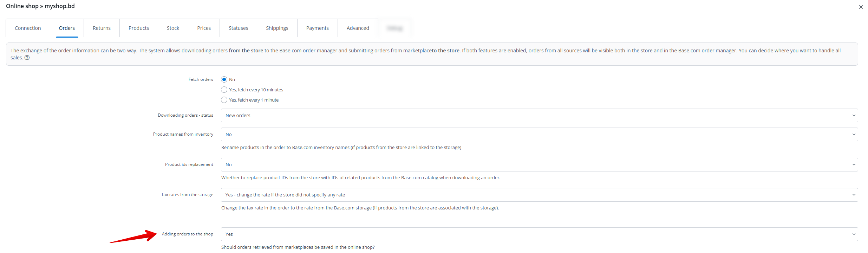The height and width of the screenshot is (253, 868).
Task: Switch to the Connection tab
Action: 28,28
